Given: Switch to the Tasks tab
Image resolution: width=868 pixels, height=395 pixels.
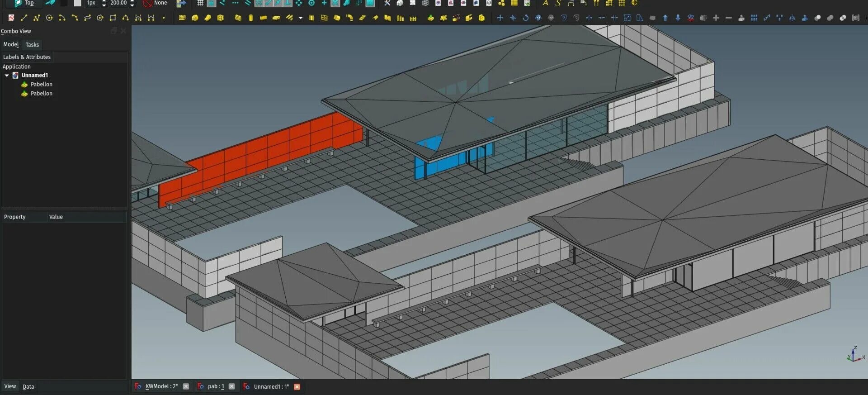Looking at the screenshot, I should pyautogui.click(x=32, y=45).
